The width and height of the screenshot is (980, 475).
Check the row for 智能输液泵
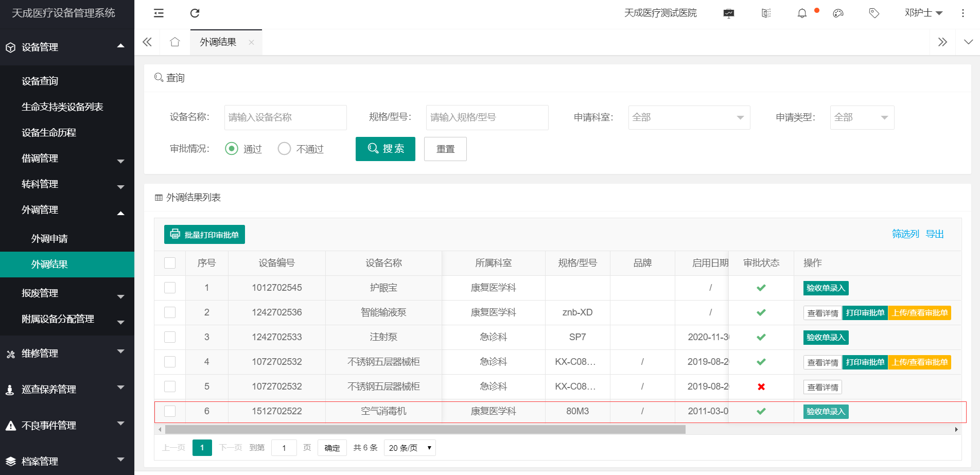click(170, 312)
